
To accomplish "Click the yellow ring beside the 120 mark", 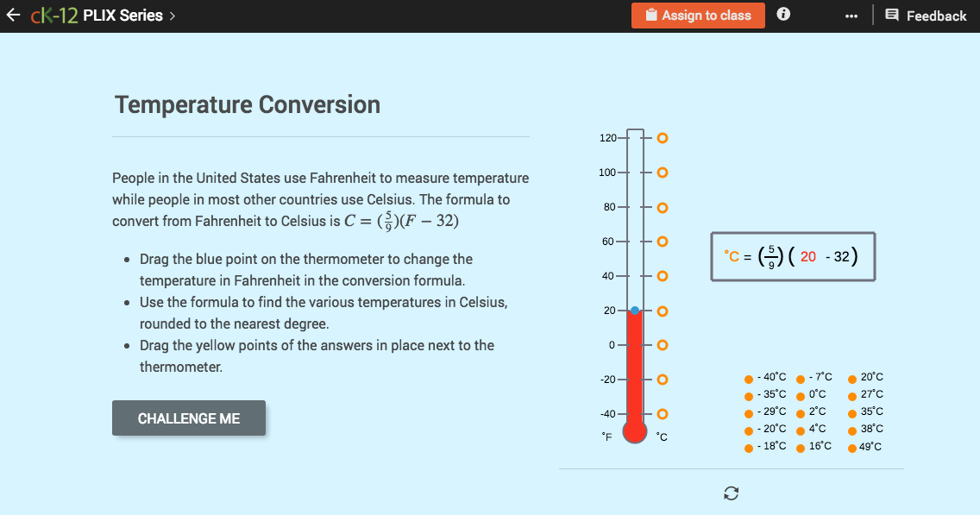I will click(662, 137).
